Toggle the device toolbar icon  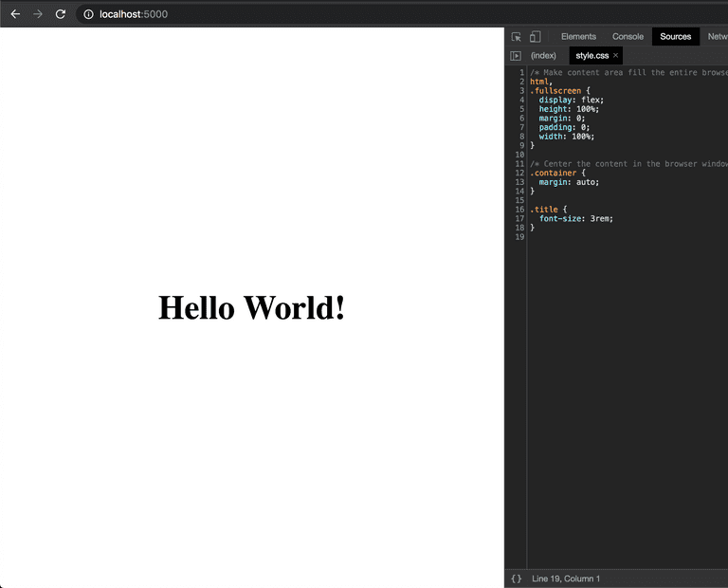click(535, 37)
